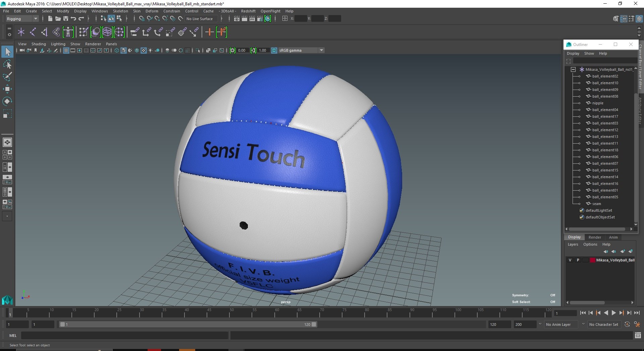Select the nipple node in Outliner
Image resolution: width=644 pixels, height=351 pixels.
click(x=597, y=103)
